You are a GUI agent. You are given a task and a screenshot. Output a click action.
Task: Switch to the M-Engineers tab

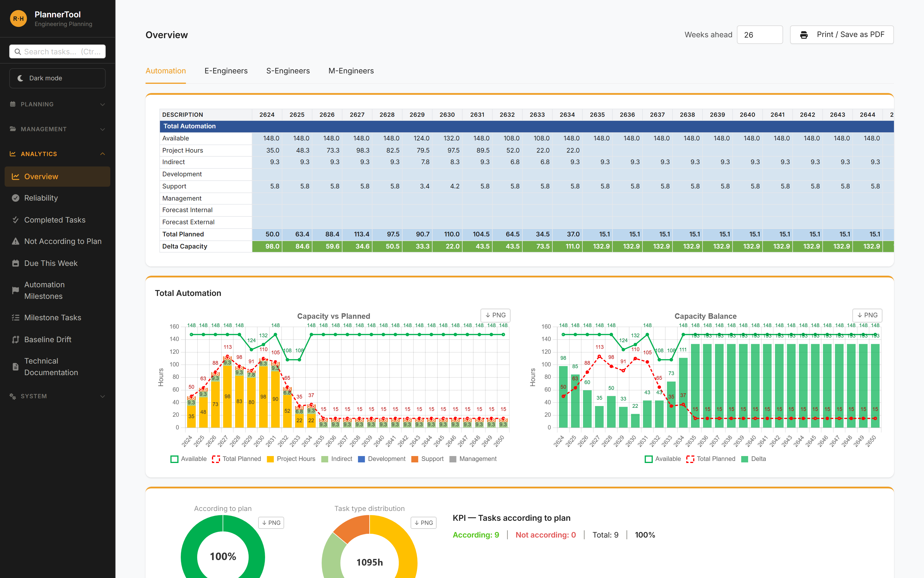coord(351,71)
